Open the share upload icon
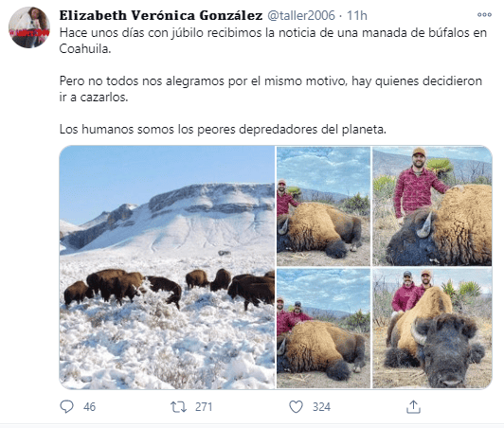Image resolution: width=504 pixels, height=428 pixels. click(413, 407)
